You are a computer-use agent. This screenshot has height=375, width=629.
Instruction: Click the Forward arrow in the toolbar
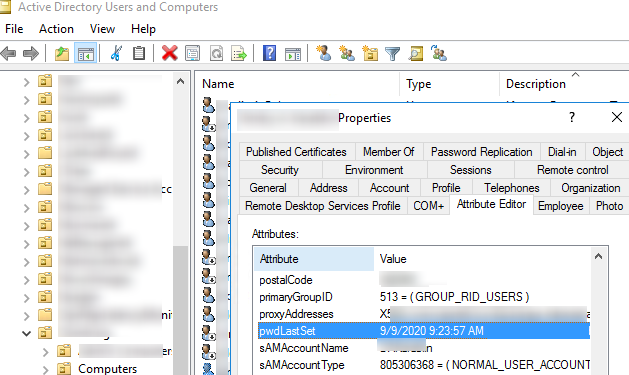pos(31,53)
